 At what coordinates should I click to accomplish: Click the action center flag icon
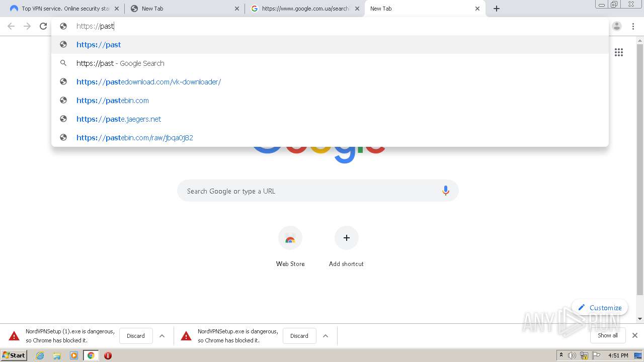coord(596,355)
